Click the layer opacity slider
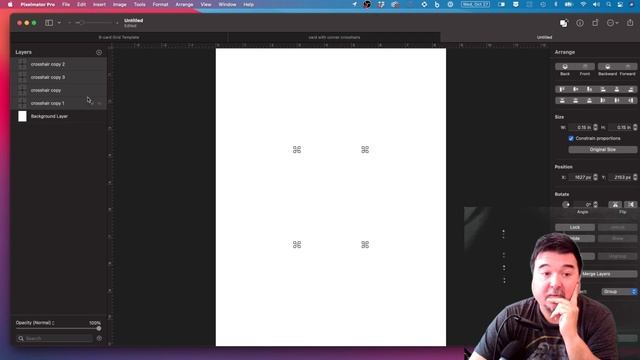Image resolution: width=640 pixels, height=360 pixels. click(58, 328)
